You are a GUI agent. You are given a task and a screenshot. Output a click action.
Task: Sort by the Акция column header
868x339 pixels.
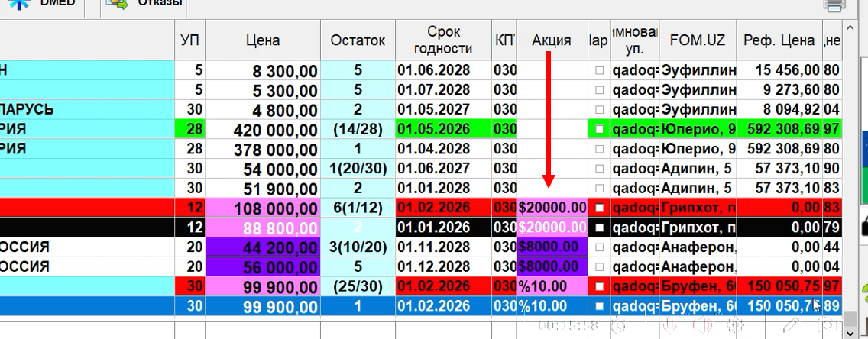coord(552,40)
